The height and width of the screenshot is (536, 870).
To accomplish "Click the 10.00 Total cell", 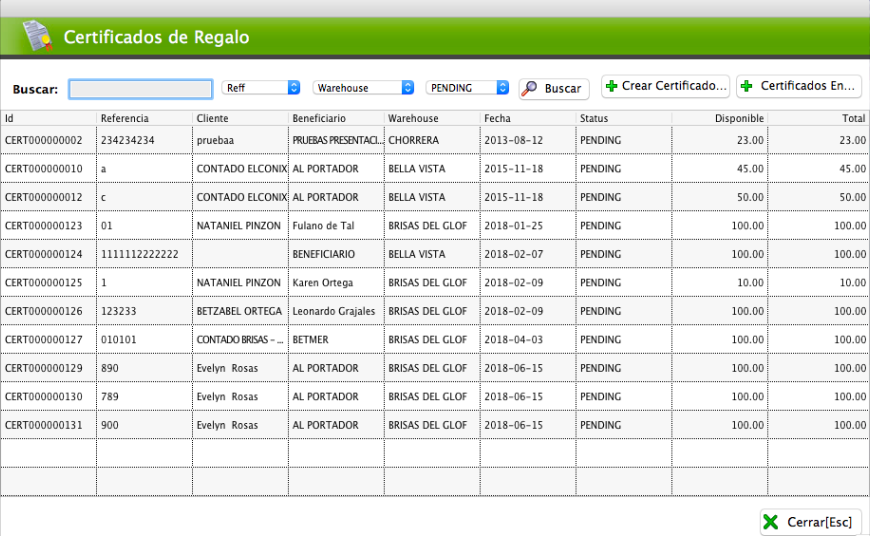I will (x=819, y=282).
